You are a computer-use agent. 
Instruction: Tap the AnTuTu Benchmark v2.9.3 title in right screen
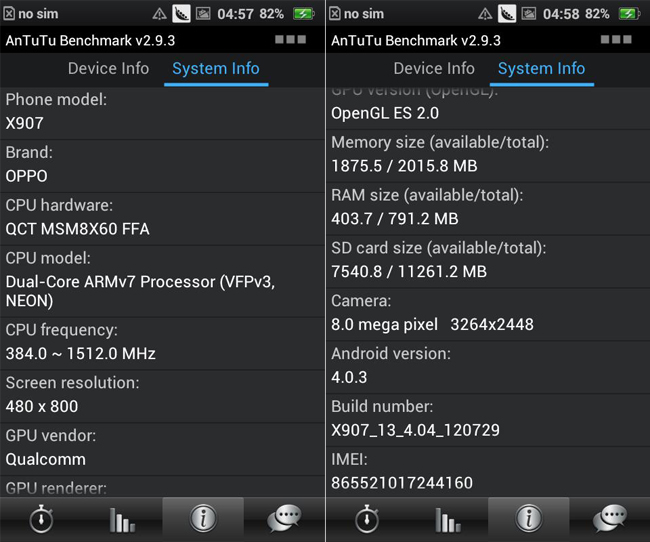(x=416, y=40)
